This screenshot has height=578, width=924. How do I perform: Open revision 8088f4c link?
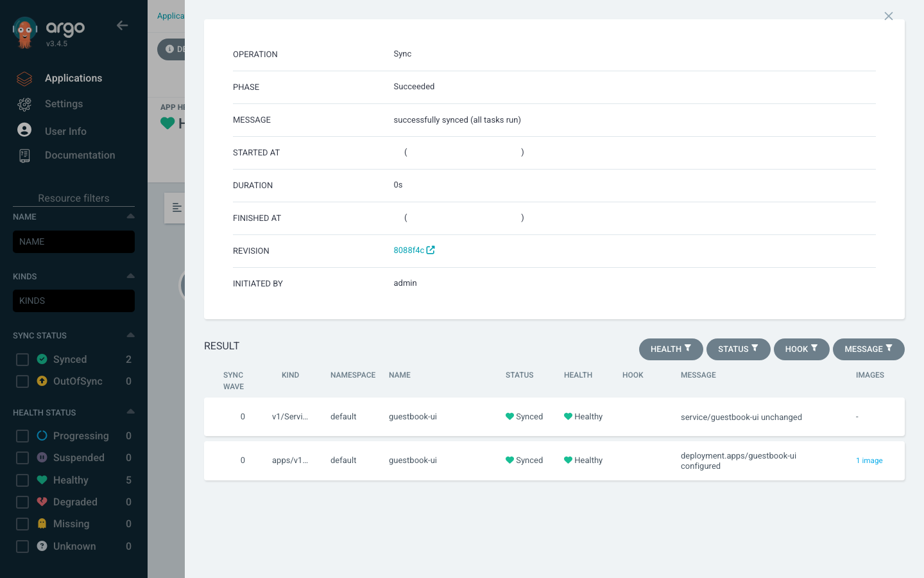(409, 250)
